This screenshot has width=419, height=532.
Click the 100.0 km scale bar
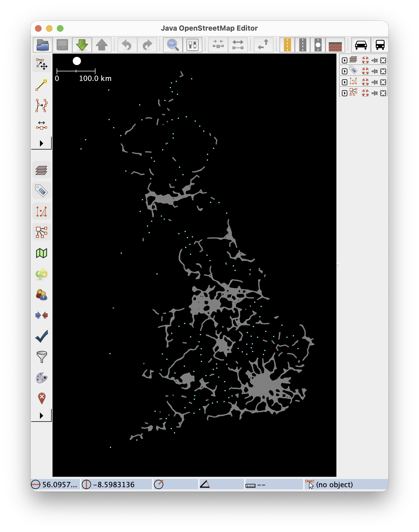pyautogui.click(x=76, y=71)
